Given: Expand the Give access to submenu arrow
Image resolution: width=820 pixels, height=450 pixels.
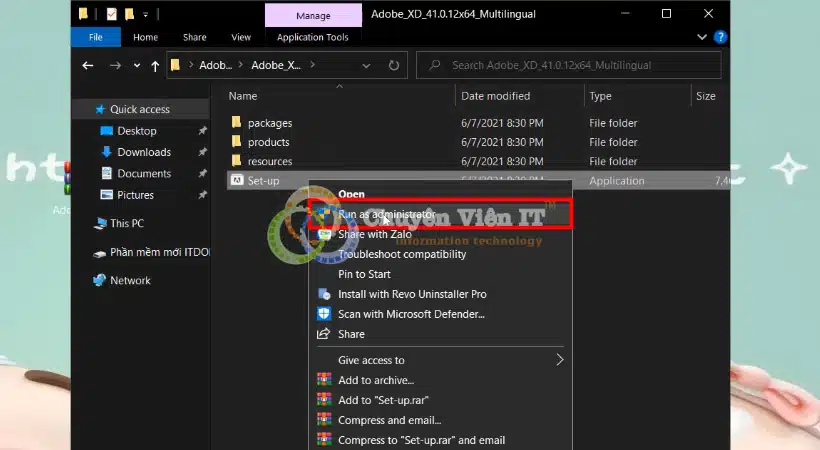Looking at the screenshot, I should tap(560, 360).
